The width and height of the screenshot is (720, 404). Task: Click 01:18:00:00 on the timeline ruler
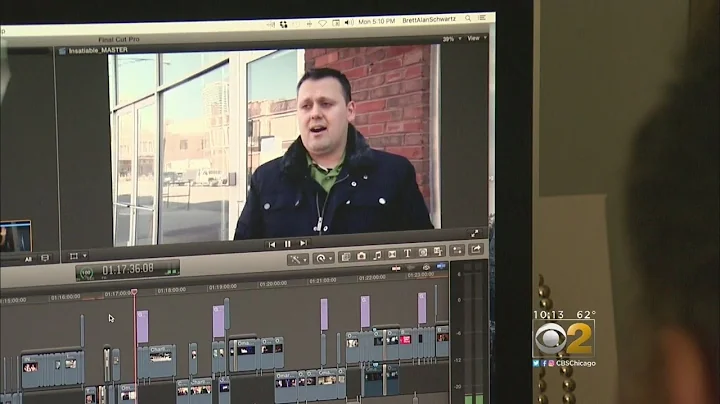pos(171,290)
